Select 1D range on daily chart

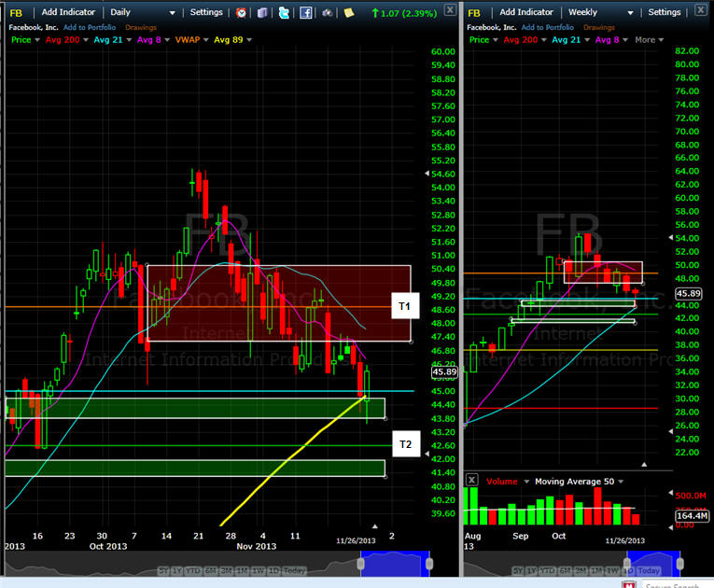pyautogui.click(x=273, y=570)
